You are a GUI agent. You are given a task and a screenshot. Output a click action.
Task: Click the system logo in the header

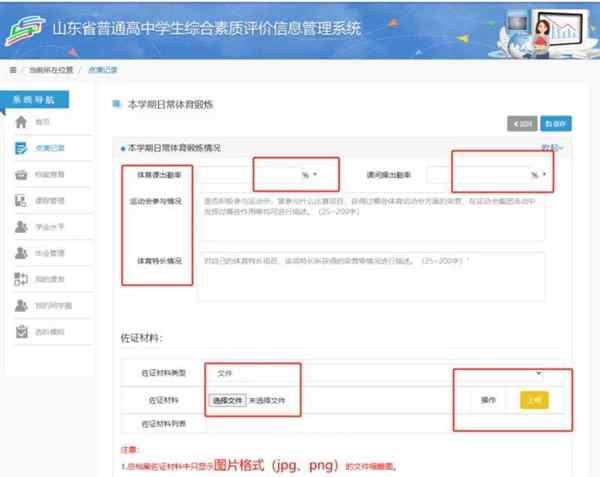pyautogui.click(x=26, y=31)
